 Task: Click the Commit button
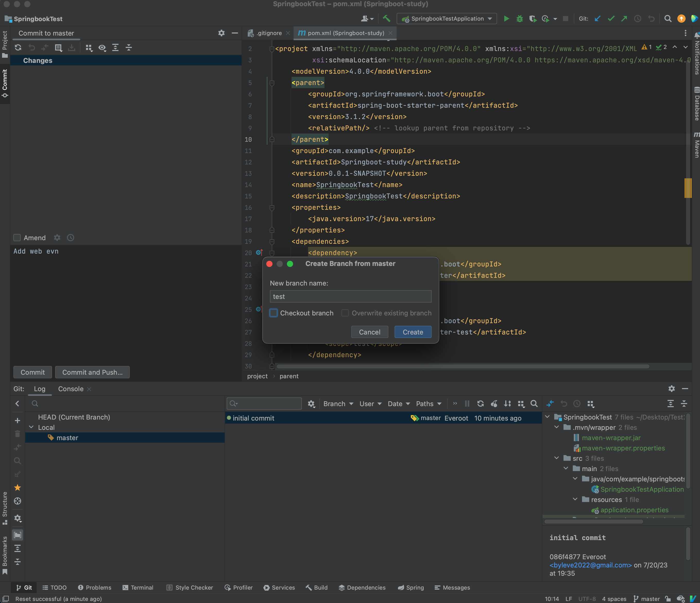pos(32,372)
